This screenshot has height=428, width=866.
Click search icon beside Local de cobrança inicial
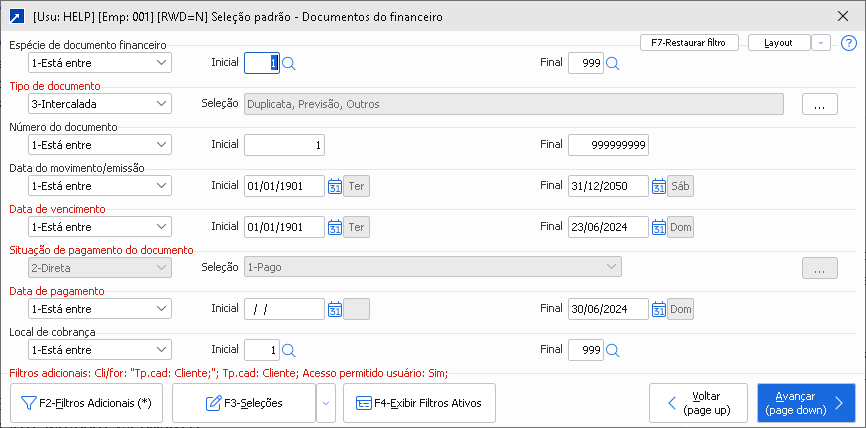point(289,350)
